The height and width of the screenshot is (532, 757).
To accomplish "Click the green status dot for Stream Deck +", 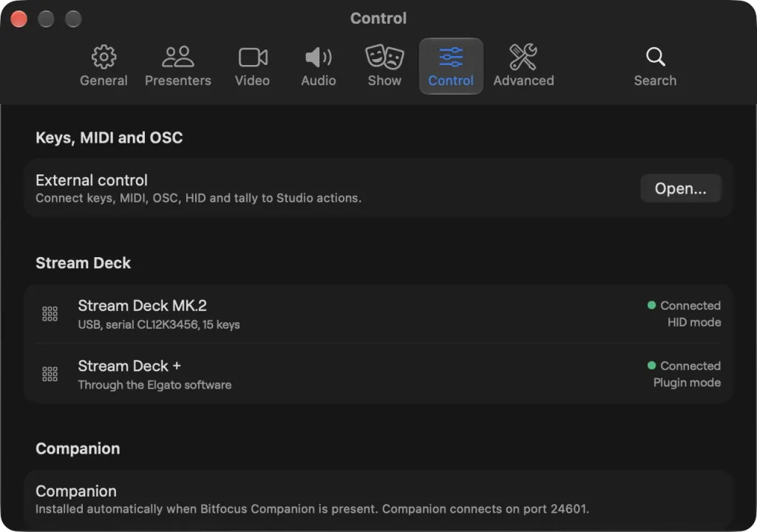I will [651, 366].
